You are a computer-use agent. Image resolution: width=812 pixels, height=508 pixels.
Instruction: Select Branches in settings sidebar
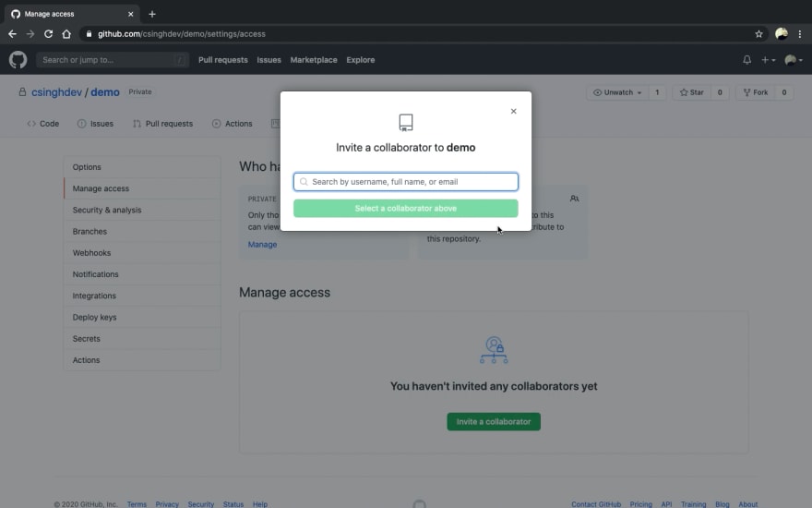click(142, 231)
